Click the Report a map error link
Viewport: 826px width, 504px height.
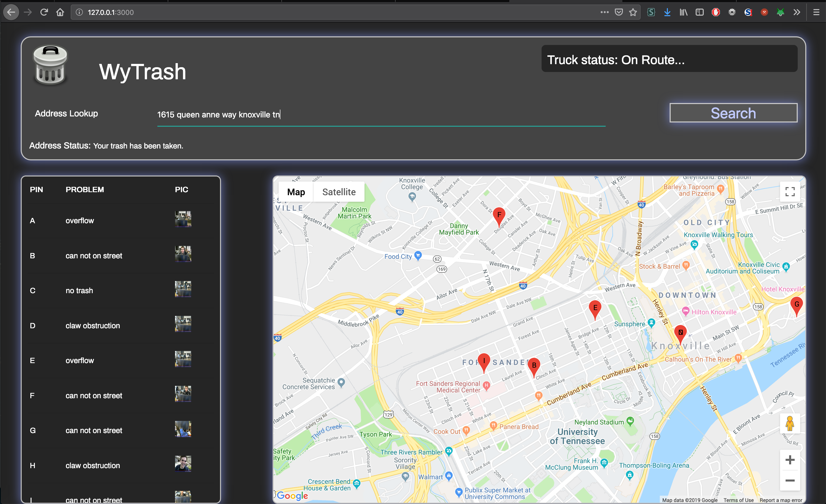(x=781, y=500)
